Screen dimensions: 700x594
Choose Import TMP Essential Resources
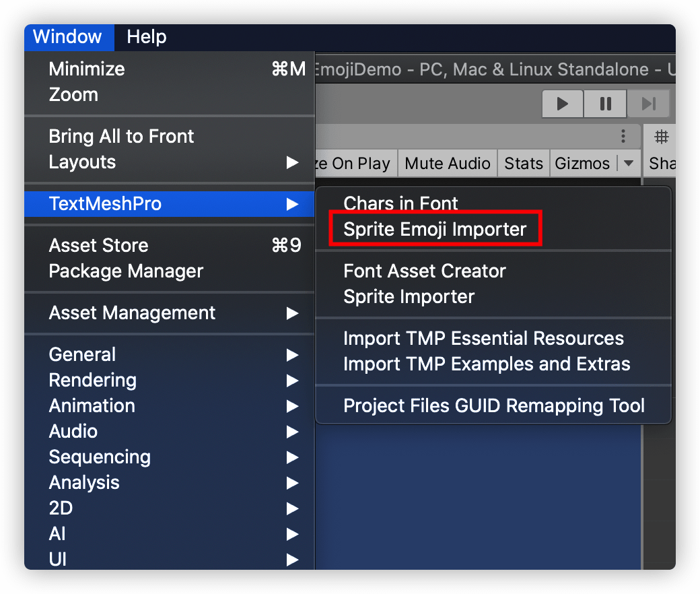click(493, 338)
